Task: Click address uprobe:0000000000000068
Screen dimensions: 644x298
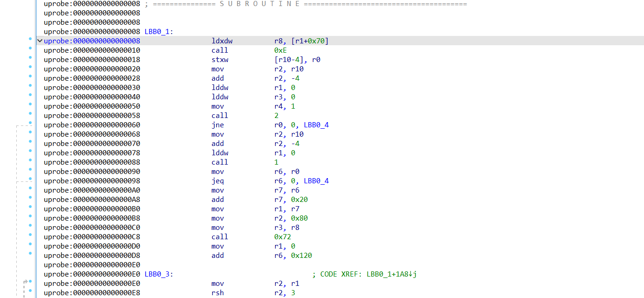Action: pos(92,134)
